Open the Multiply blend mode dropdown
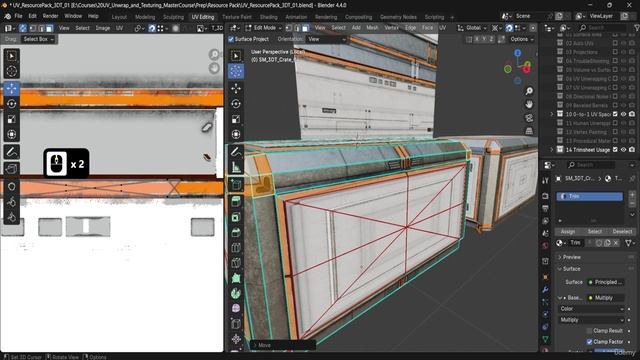This screenshot has height=360, width=640. [591, 320]
